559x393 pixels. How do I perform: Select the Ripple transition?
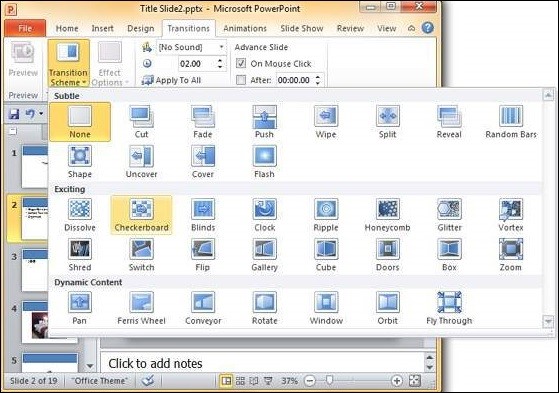[326, 215]
